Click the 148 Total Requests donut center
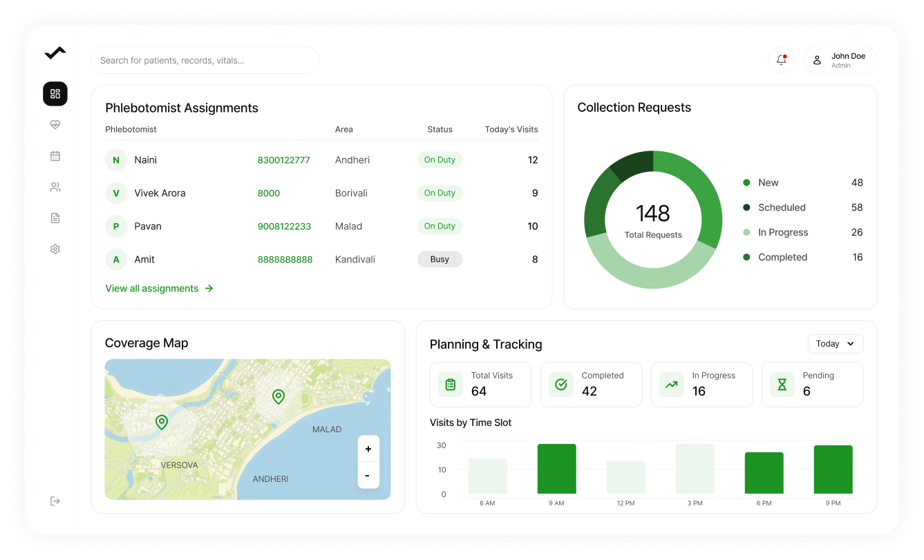924x560 pixels. (x=653, y=220)
